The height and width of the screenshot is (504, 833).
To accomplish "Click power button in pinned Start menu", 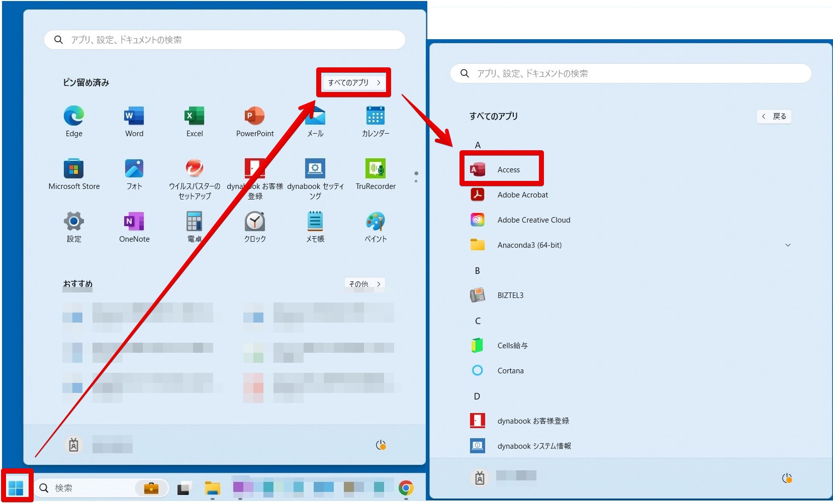I will coord(381,445).
